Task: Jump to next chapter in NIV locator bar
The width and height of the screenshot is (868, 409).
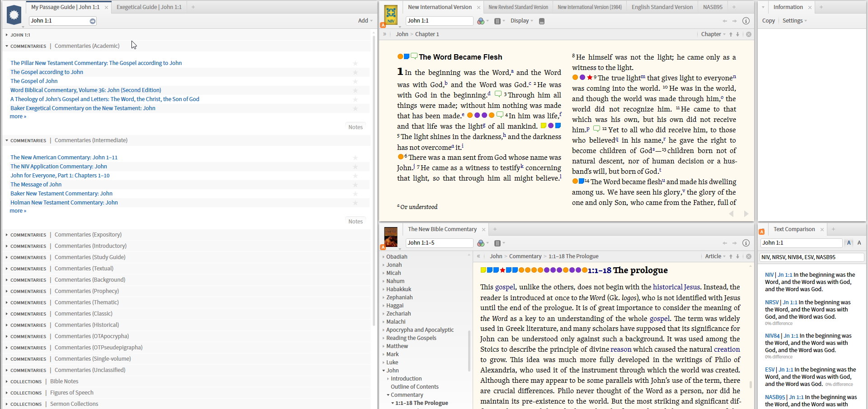Action: pos(738,34)
